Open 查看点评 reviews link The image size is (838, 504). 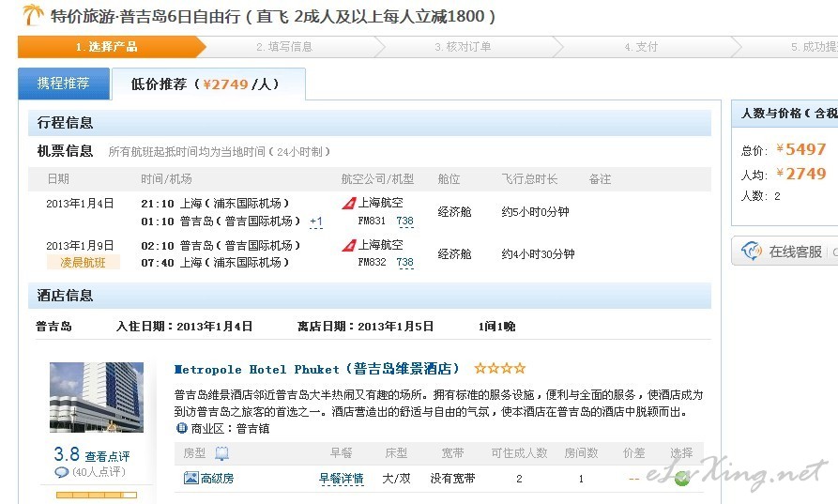[107, 456]
